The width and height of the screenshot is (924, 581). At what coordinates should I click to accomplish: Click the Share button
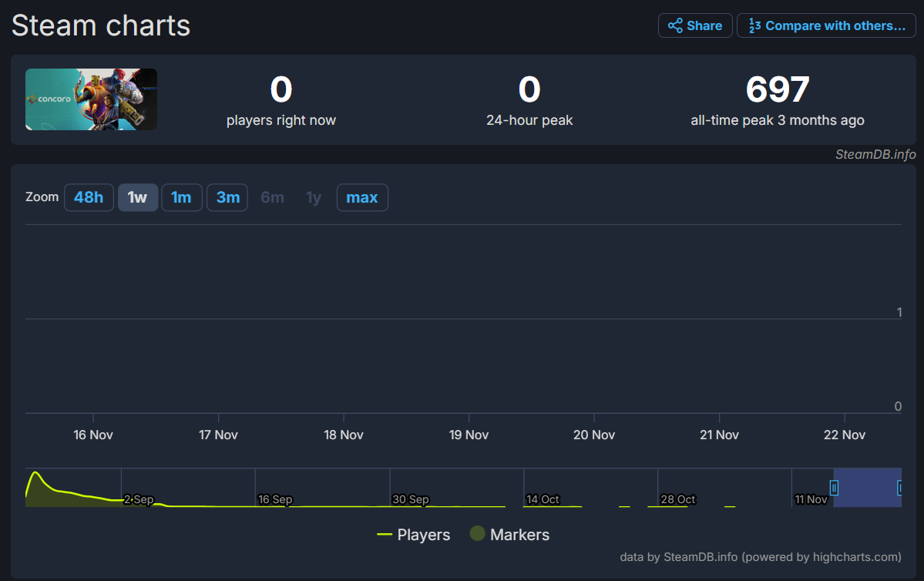tap(695, 25)
